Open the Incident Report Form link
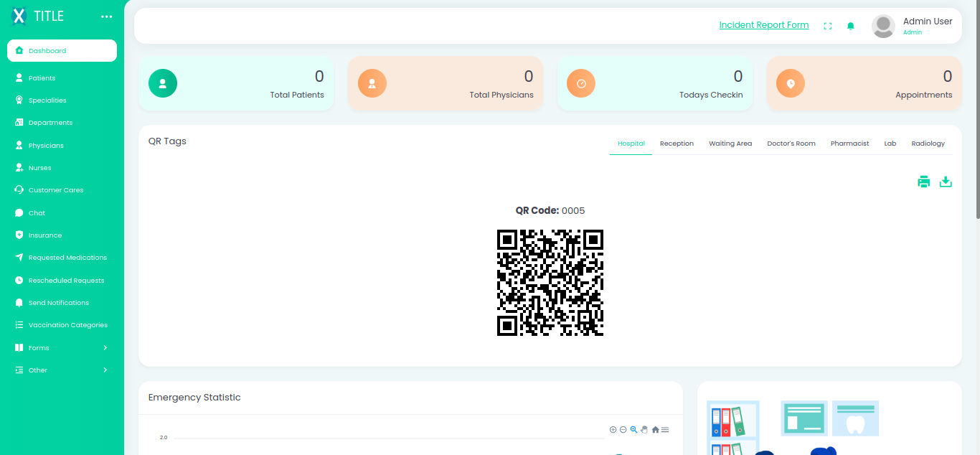This screenshot has width=980, height=455. 763,25
